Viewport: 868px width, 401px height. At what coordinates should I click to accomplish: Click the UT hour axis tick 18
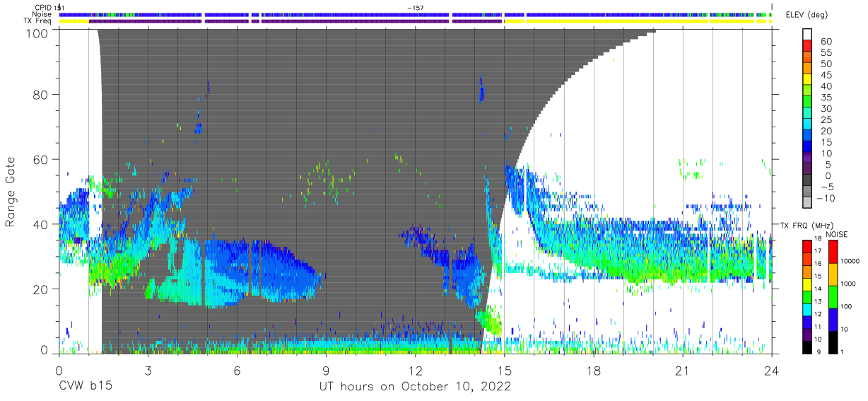[594, 370]
